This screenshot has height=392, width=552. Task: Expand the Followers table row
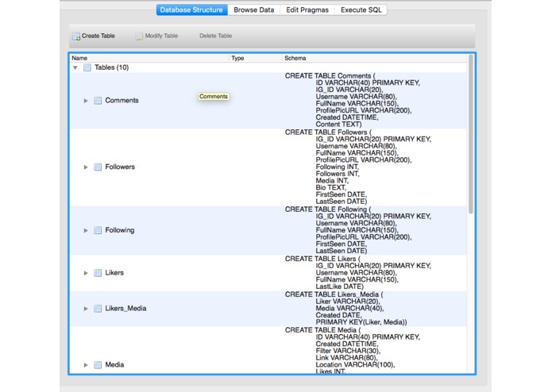point(86,167)
